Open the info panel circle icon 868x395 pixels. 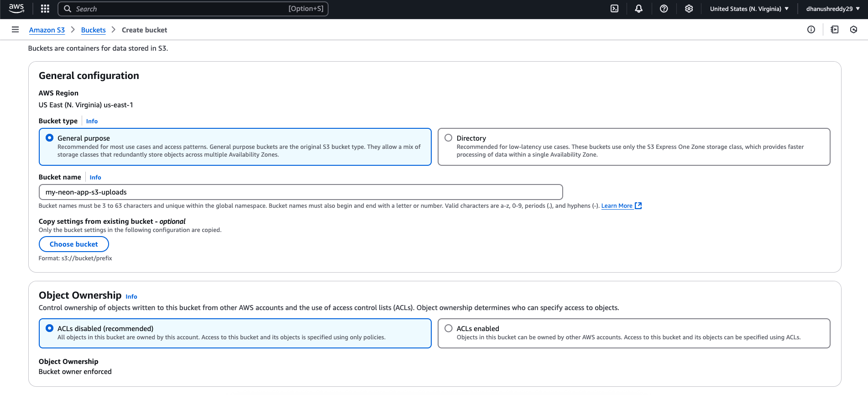(811, 30)
